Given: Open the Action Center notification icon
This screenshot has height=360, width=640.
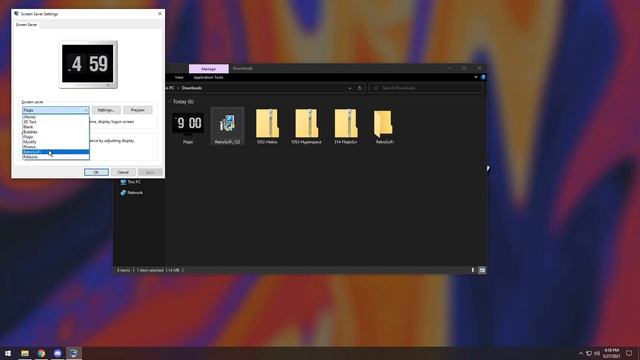Looking at the screenshot, I should (x=629, y=353).
